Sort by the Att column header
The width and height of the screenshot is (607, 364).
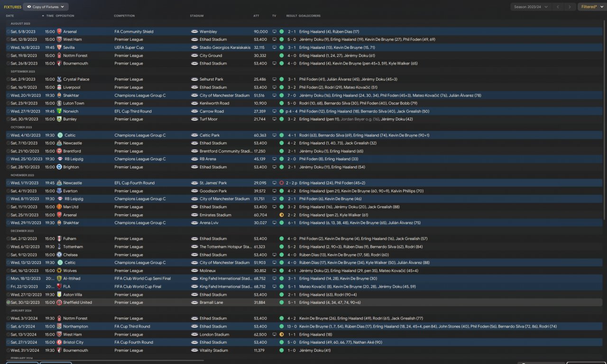[x=257, y=16]
